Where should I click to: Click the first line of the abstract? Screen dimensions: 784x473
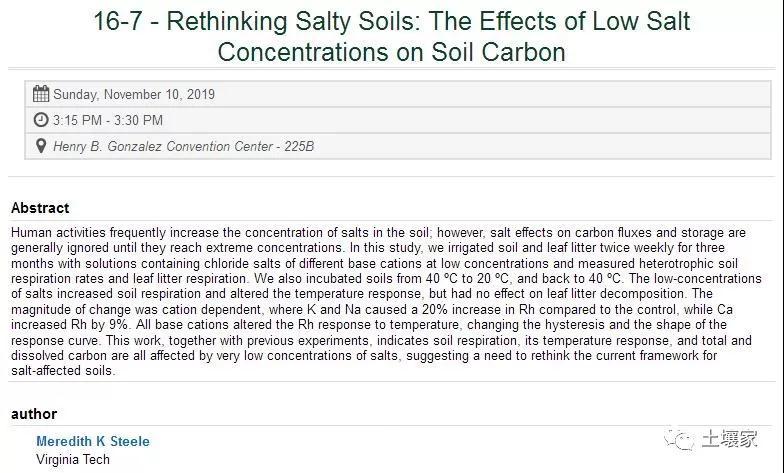pyautogui.click(x=378, y=232)
